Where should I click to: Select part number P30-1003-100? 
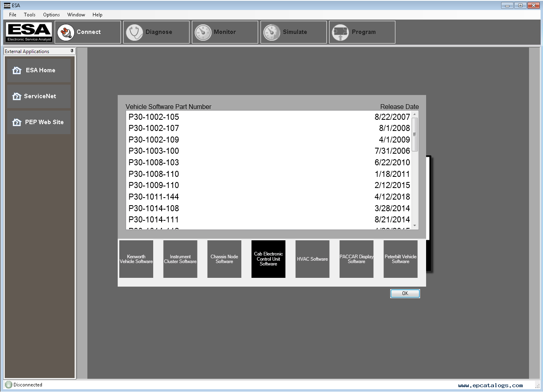pyautogui.click(x=154, y=151)
